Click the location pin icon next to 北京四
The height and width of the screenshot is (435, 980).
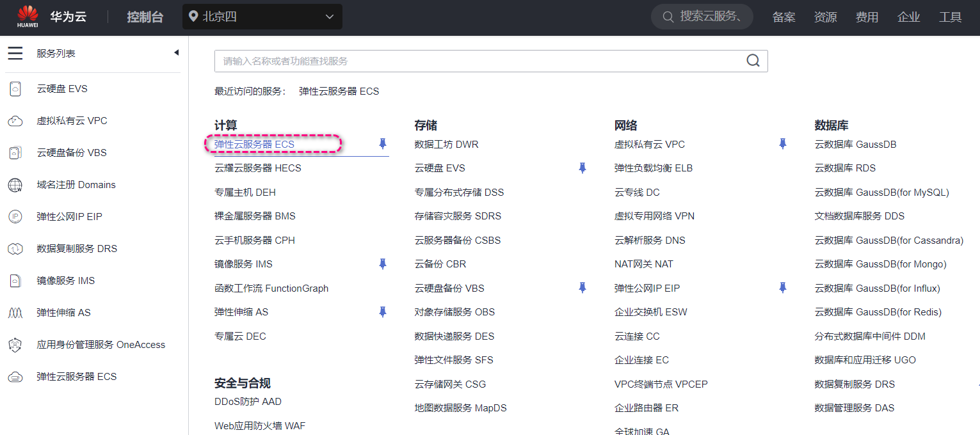click(x=193, y=17)
